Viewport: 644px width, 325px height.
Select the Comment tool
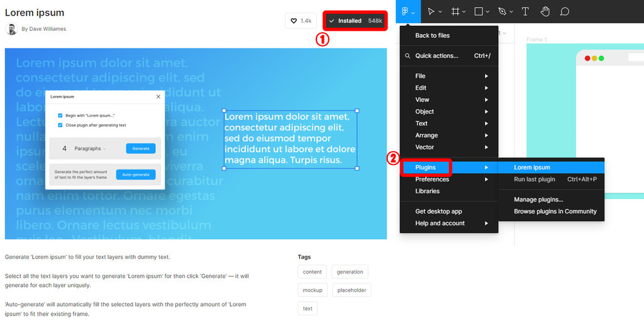565,11
